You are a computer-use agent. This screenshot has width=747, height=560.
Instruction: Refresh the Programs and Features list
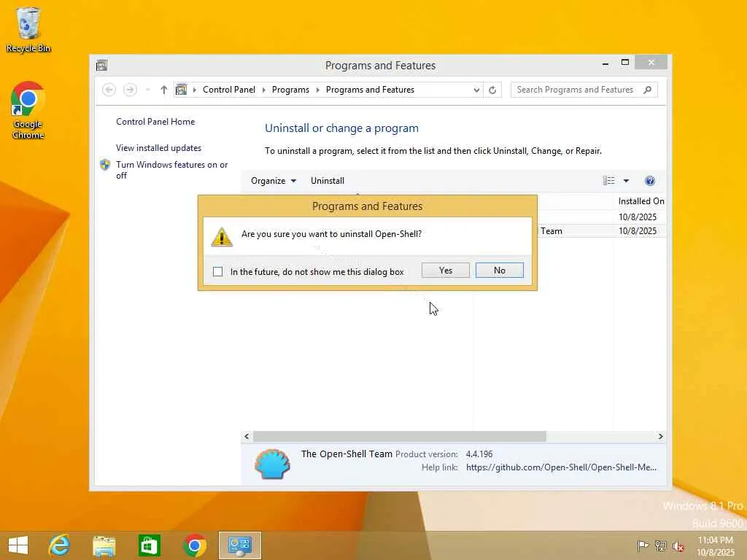pyautogui.click(x=492, y=90)
